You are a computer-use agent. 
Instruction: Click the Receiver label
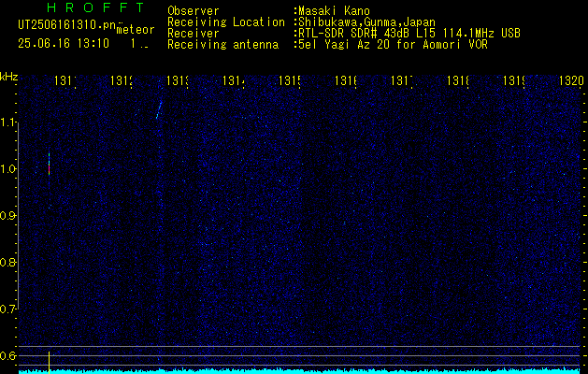194,34
